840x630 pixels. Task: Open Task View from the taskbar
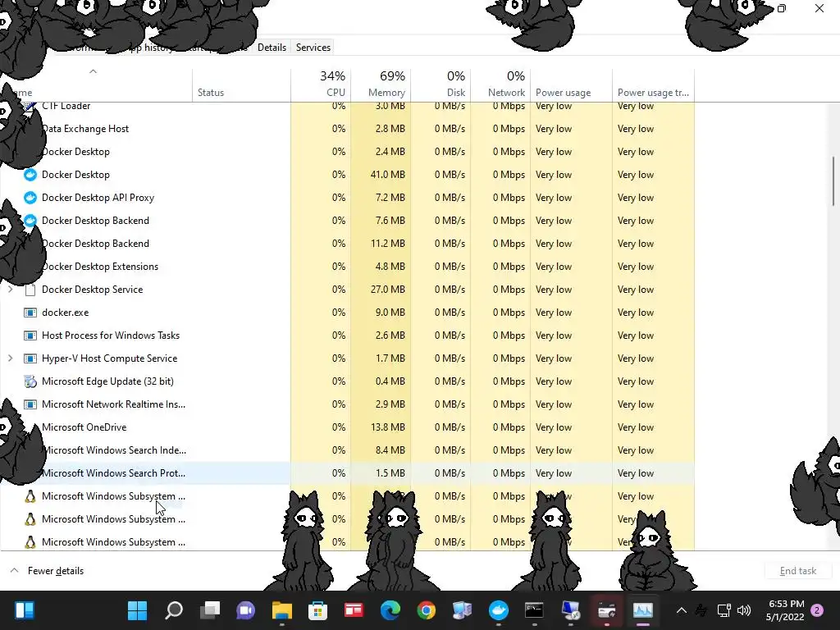(210, 610)
